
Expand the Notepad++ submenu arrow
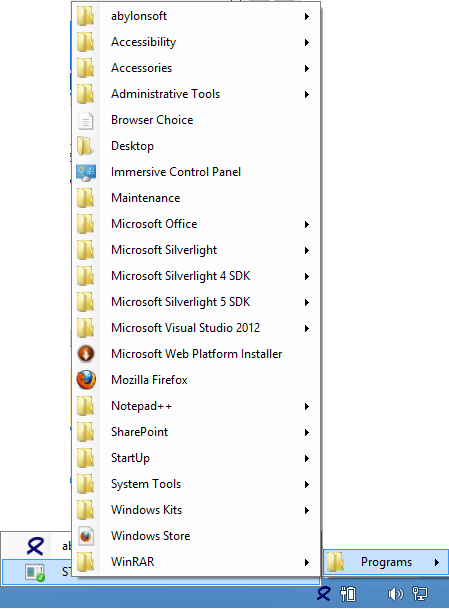307,407
